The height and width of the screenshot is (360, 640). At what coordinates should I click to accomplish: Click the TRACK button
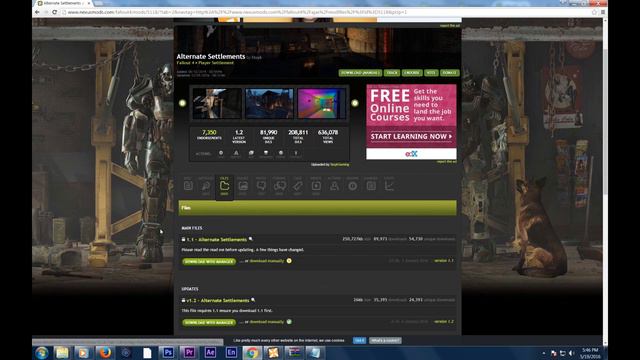click(x=392, y=73)
